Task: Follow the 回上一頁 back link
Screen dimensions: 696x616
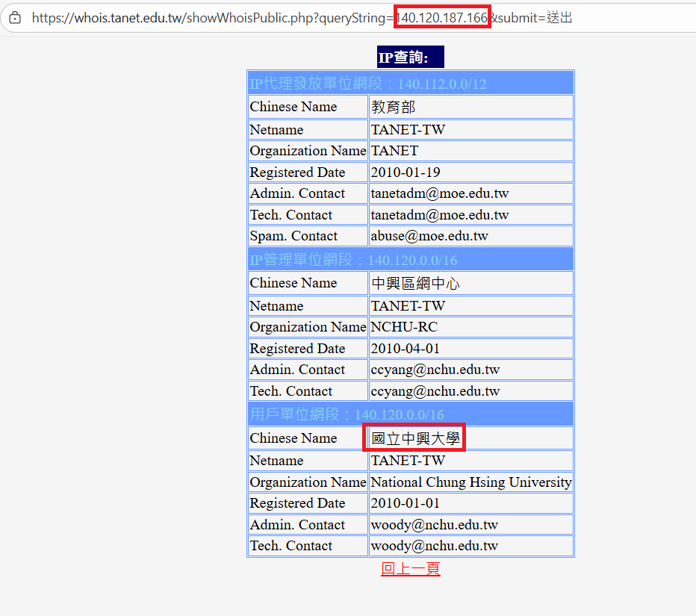Action: pos(411,568)
